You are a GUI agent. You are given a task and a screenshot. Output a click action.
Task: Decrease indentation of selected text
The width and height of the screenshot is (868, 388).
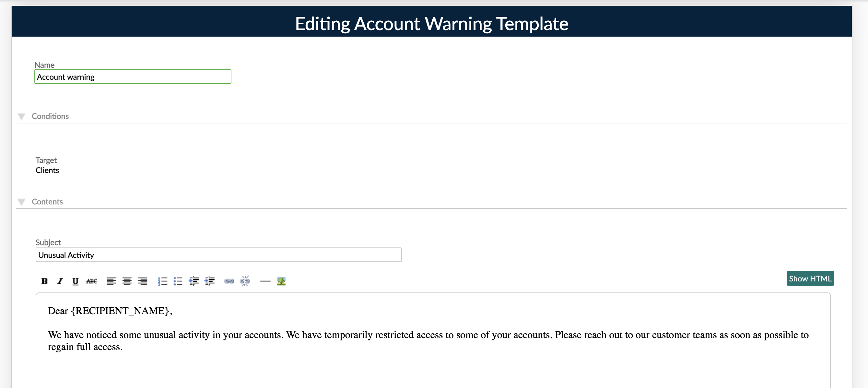[210, 281]
